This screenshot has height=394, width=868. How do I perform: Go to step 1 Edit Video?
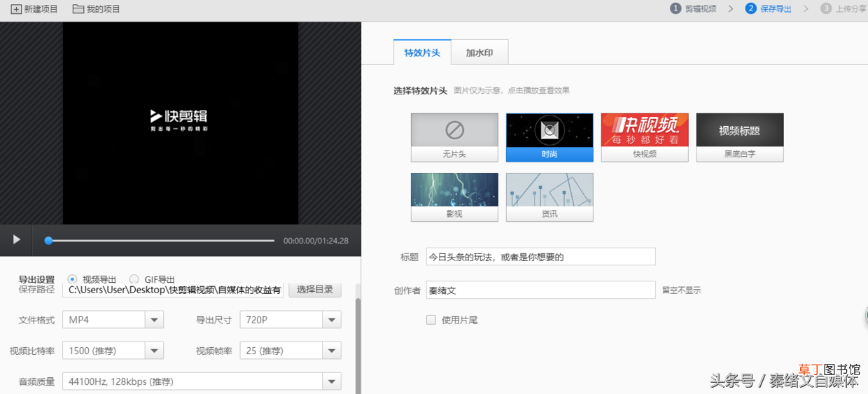tap(693, 9)
